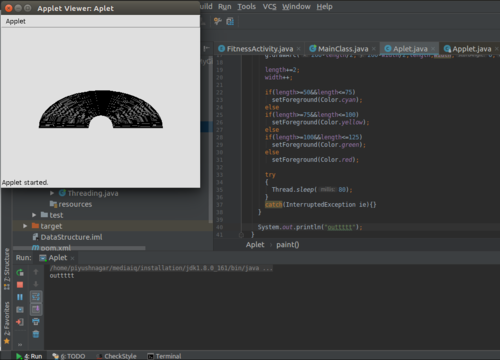This screenshot has width=500, height=360.
Task: Open the Window menu
Action: pos(296,7)
